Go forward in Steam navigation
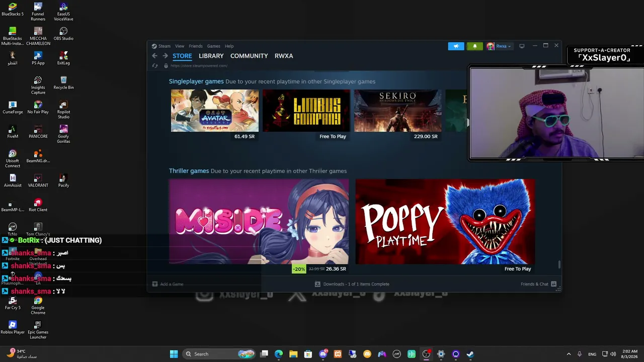 (165, 56)
